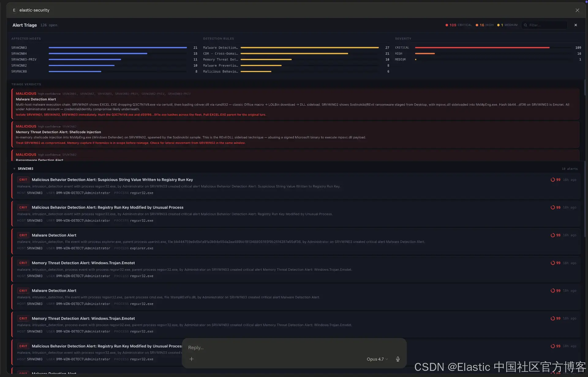Viewport: 588px width, 377px height.
Task: Open the Shellcode Injection malicious verdict
Action: click(58, 132)
